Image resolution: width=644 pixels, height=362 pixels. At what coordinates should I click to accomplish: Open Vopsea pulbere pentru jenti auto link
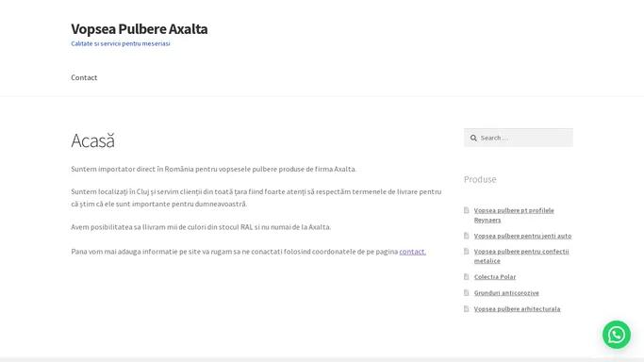pyautogui.click(x=522, y=236)
